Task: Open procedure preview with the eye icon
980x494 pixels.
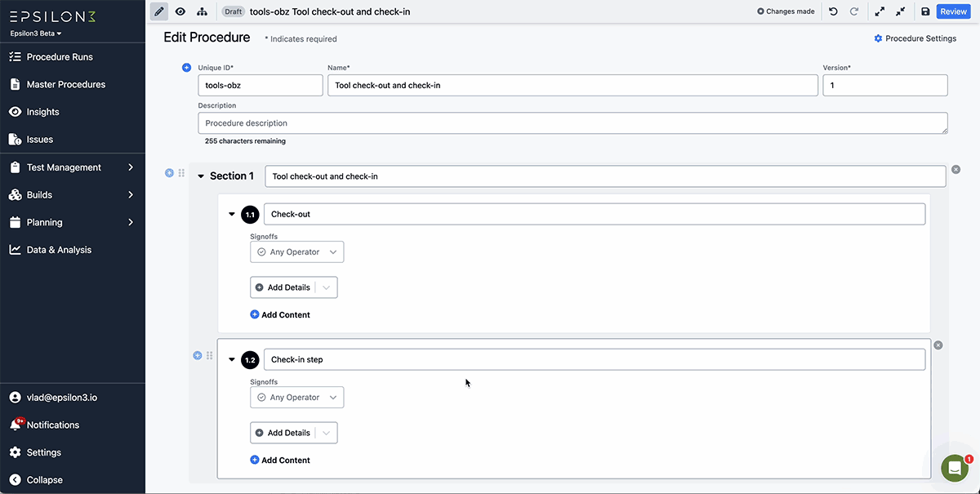Action: coord(180,11)
